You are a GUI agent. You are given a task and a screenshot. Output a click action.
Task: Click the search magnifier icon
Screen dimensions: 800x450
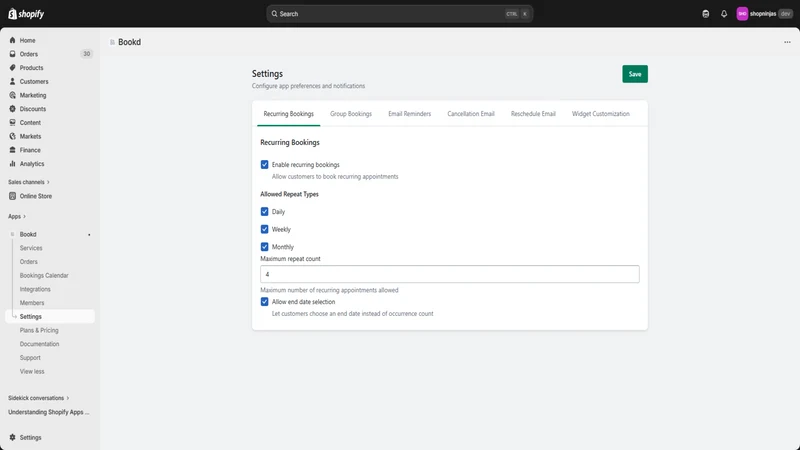(x=274, y=14)
